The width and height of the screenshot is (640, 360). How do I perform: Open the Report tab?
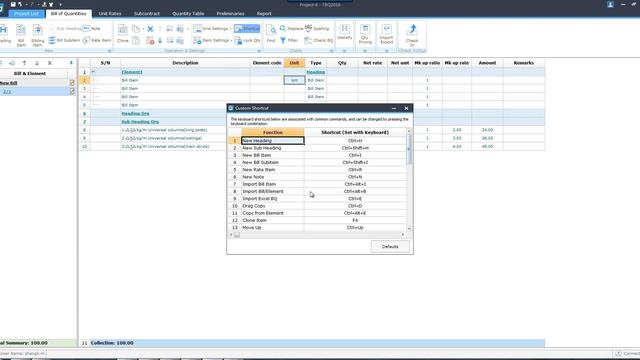point(264,13)
